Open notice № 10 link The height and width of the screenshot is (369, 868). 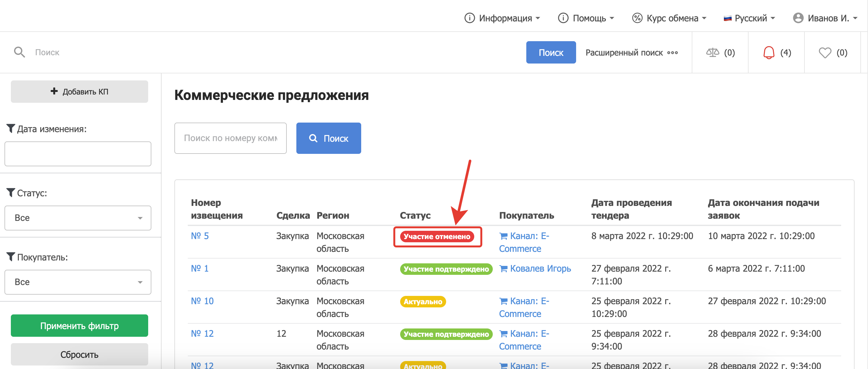202,301
